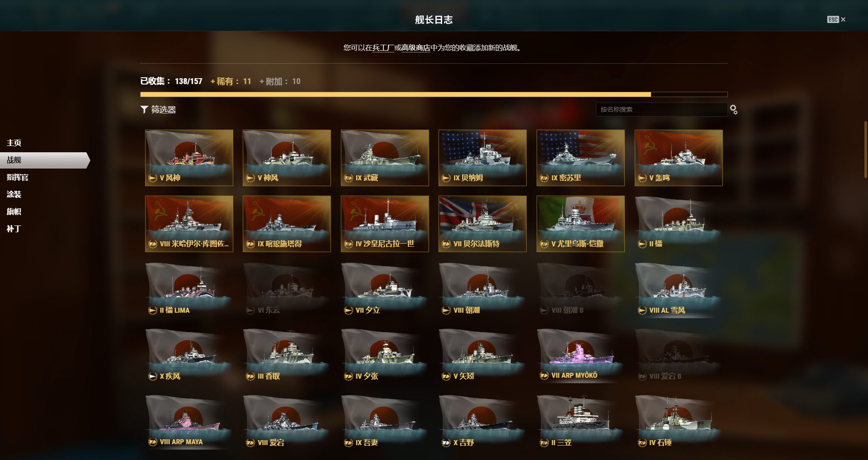The width and height of the screenshot is (868, 460).
Task: Click the 按名称搜索 search field
Action: pyautogui.click(x=661, y=109)
